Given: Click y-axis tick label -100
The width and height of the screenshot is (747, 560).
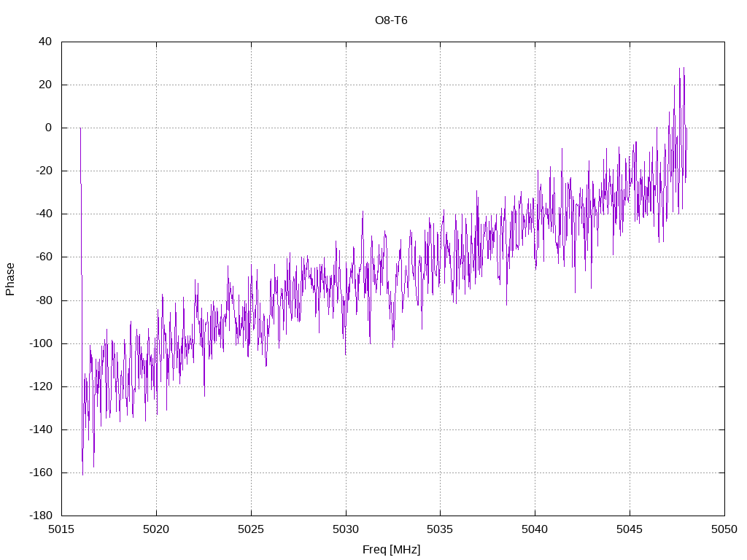Looking at the screenshot, I should (x=41, y=343).
